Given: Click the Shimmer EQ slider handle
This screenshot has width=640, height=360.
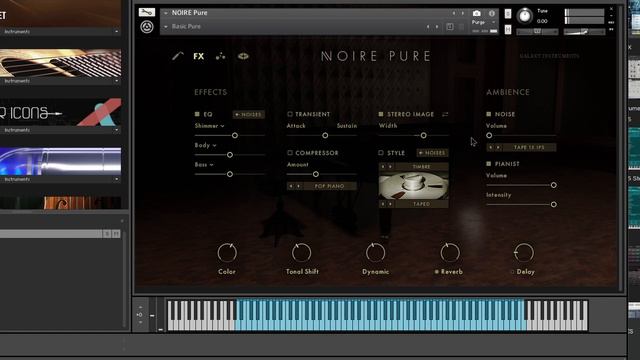Looking at the screenshot, I should click(x=235, y=135).
